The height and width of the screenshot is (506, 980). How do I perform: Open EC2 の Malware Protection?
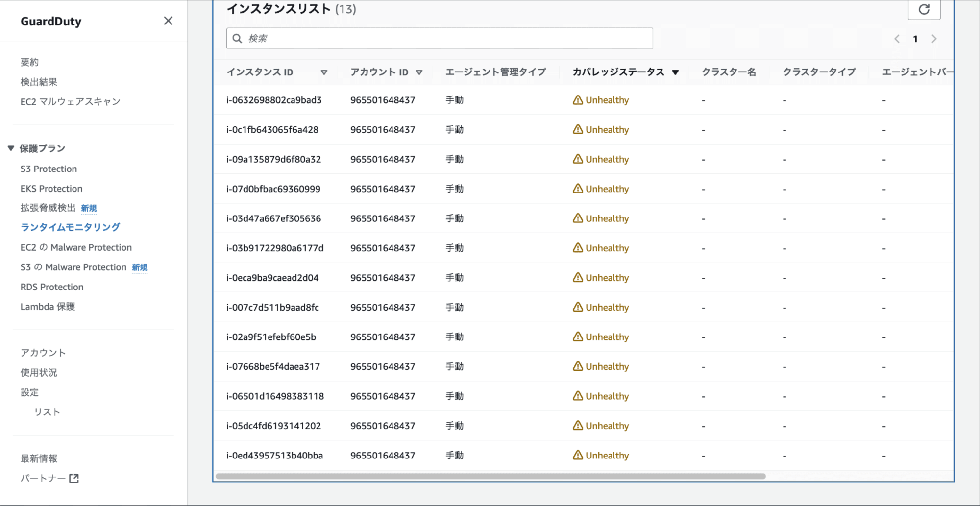[76, 247]
